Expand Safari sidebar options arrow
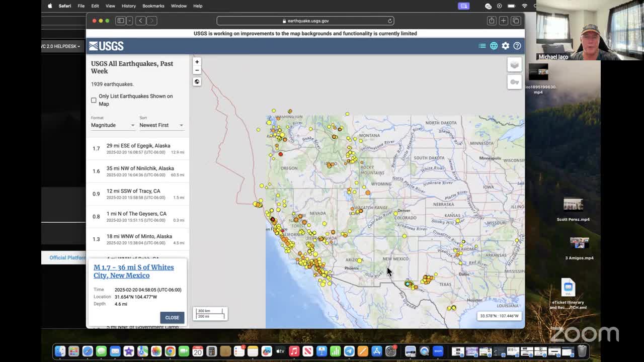Image resolution: width=644 pixels, height=362 pixels. point(129,21)
